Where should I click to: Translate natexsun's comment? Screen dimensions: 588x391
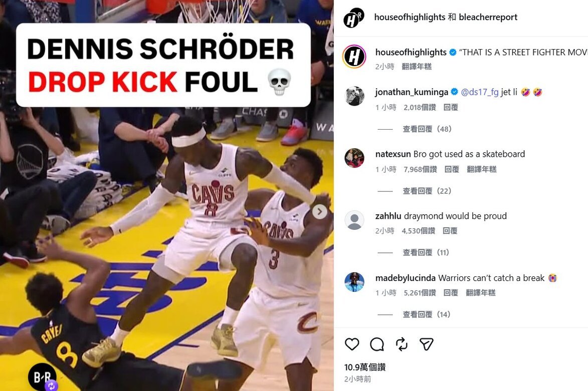tap(482, 169)
